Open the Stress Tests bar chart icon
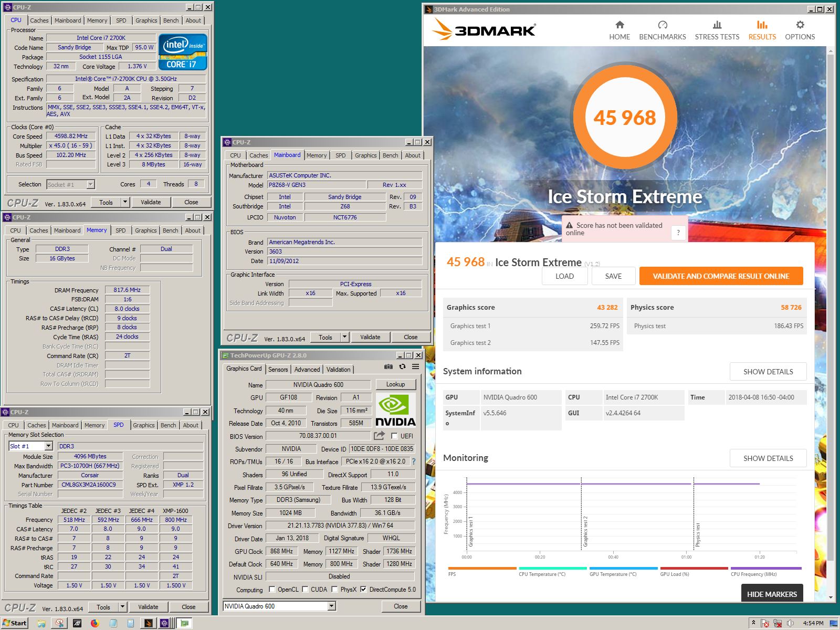The height and width of the screenshot is (630, 840). click(717, 25)
